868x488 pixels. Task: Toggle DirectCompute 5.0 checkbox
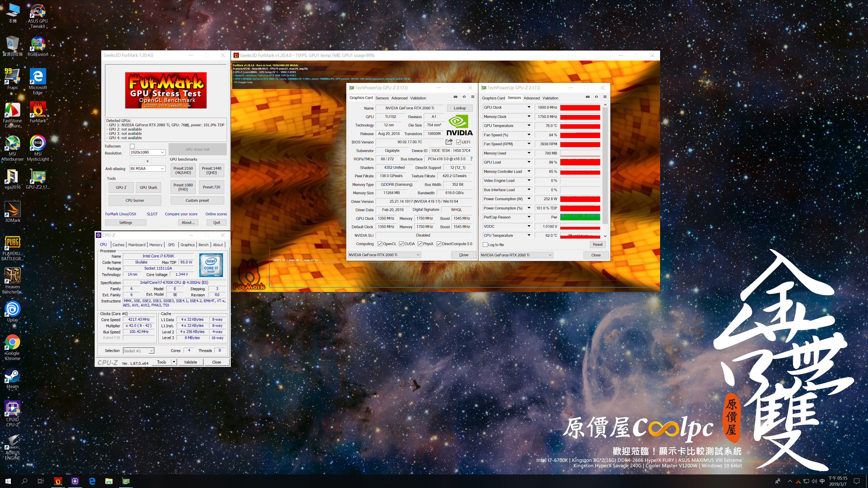pos(439,244)
